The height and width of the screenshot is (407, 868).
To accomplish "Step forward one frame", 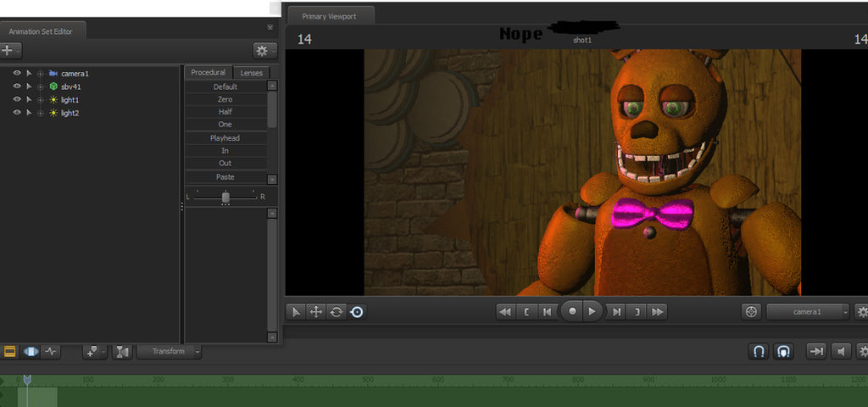I will click(616, 312).
